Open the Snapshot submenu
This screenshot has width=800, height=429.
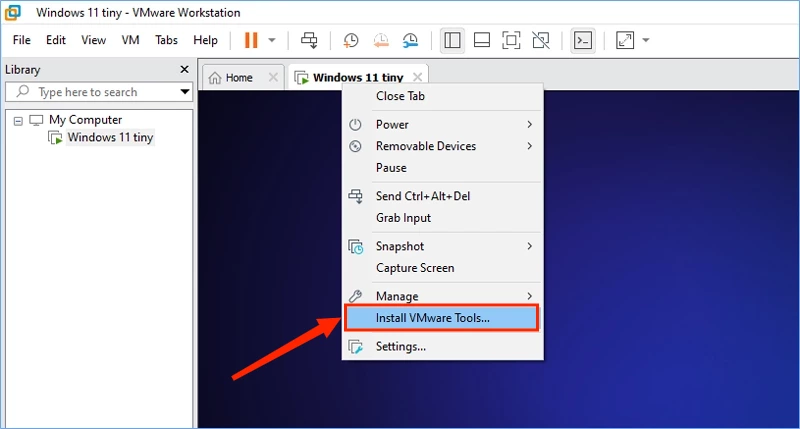coord(442,246)
